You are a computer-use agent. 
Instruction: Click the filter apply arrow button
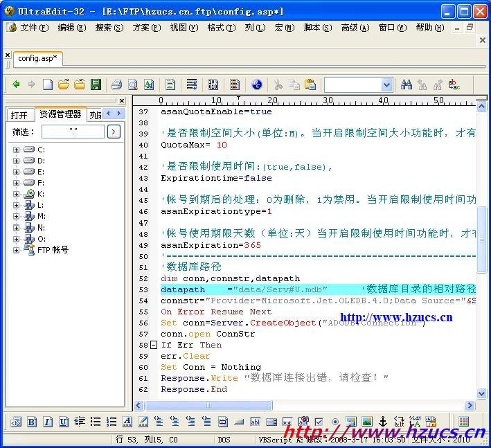(x=114, y=132)
